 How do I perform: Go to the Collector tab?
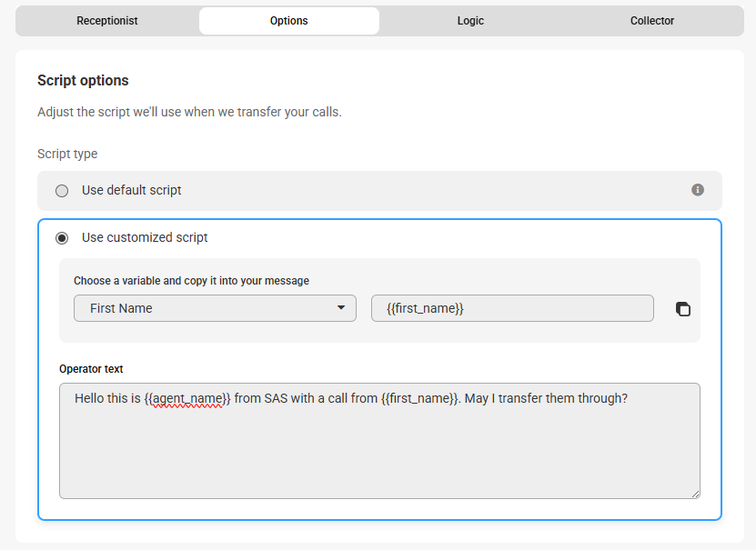click(x=652, y=21)
